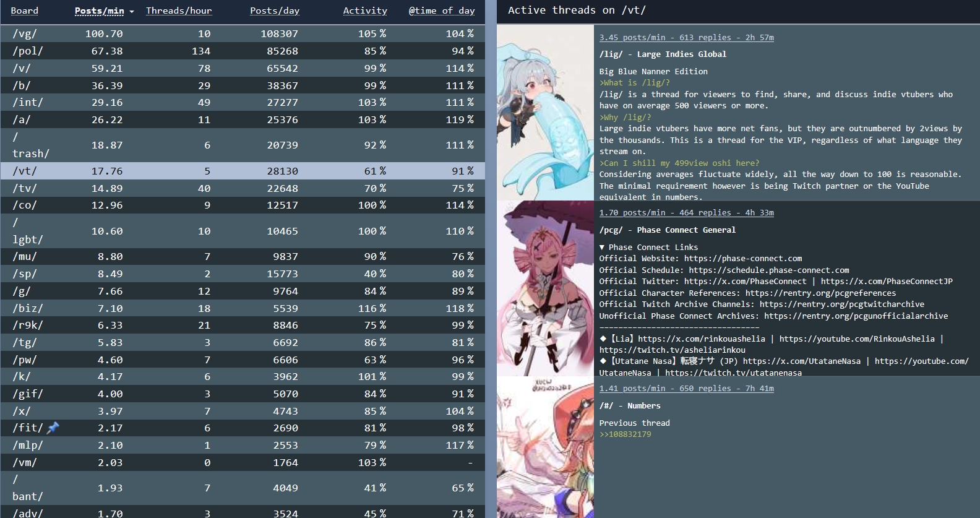Select the /tg/ board name
The width and height of the screenshot is (980, 518).
(25, 342)
